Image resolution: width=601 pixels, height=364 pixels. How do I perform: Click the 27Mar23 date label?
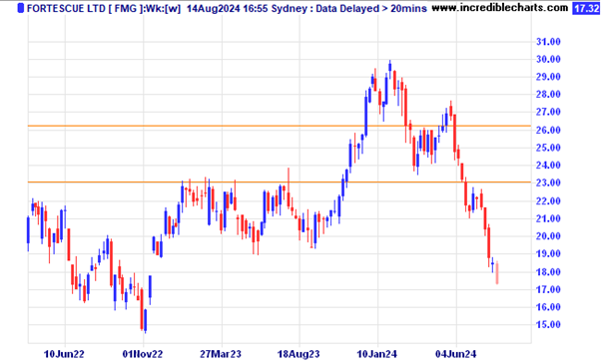pyautogui.click(x=221, y=354)
